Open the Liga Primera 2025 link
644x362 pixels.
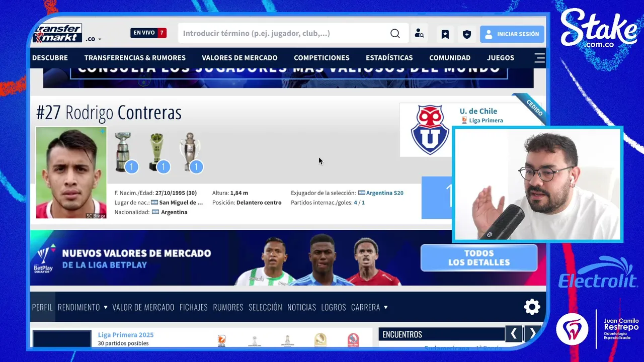(x=126, y=335)
